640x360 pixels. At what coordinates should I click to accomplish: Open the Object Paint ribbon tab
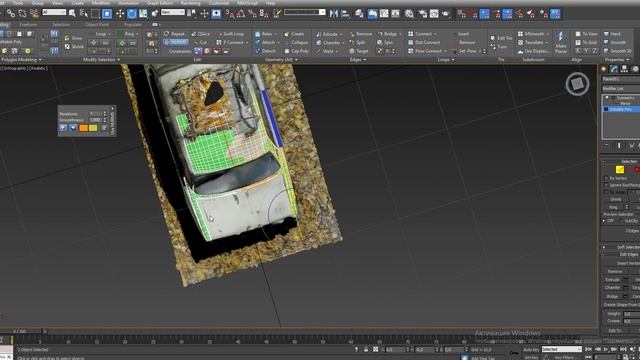pyautogui.click(x=97, y=24)
